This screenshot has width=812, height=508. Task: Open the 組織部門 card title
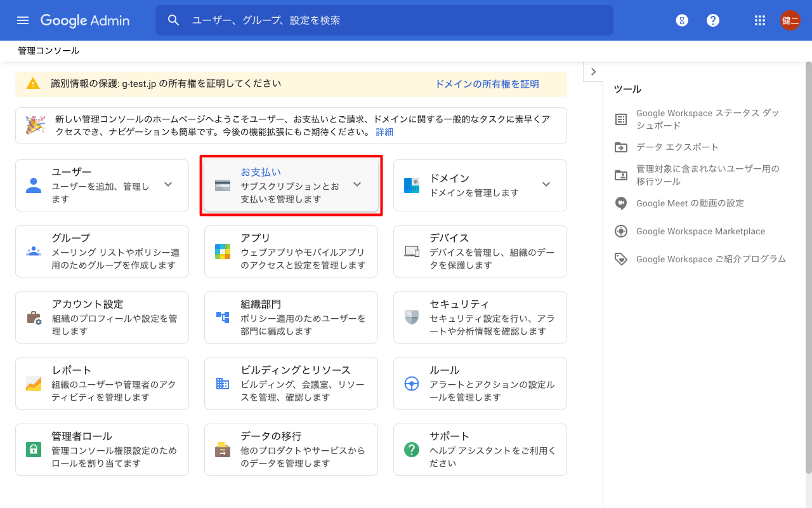click(x=261, y=304)
